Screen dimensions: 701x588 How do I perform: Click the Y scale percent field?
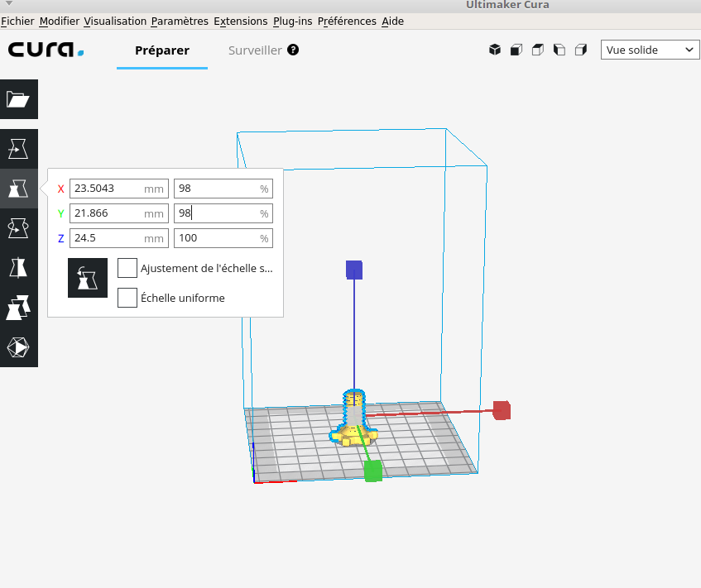point(223,213)
